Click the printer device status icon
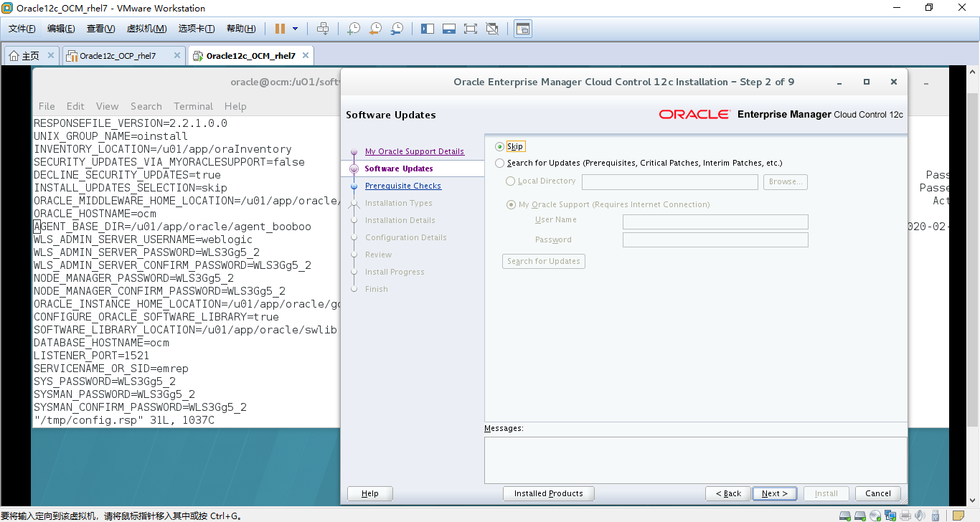 905,516
